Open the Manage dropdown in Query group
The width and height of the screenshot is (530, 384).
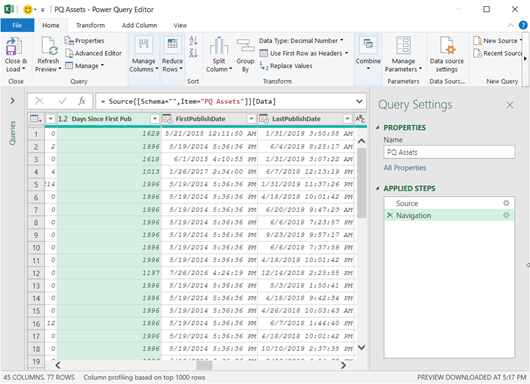click(x=85, y=66)
